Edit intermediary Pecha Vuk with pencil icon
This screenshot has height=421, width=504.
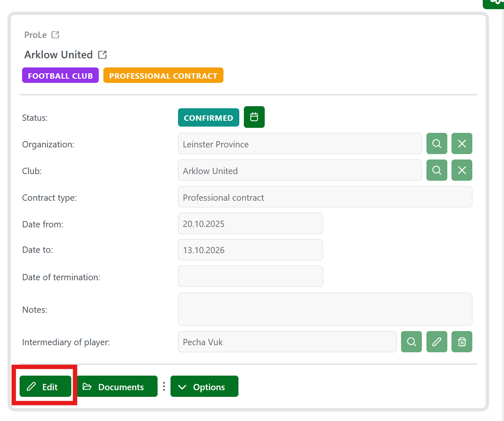(436, 342)
